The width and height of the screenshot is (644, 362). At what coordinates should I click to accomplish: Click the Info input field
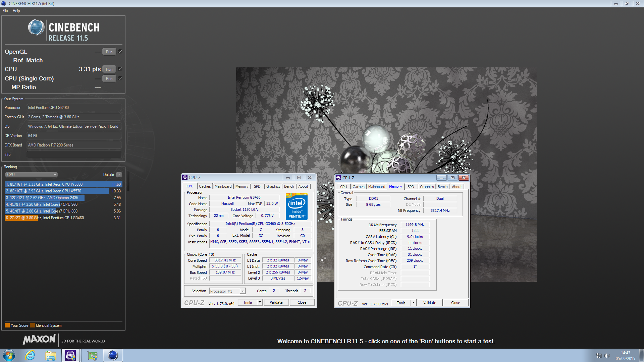pos(74,155)
